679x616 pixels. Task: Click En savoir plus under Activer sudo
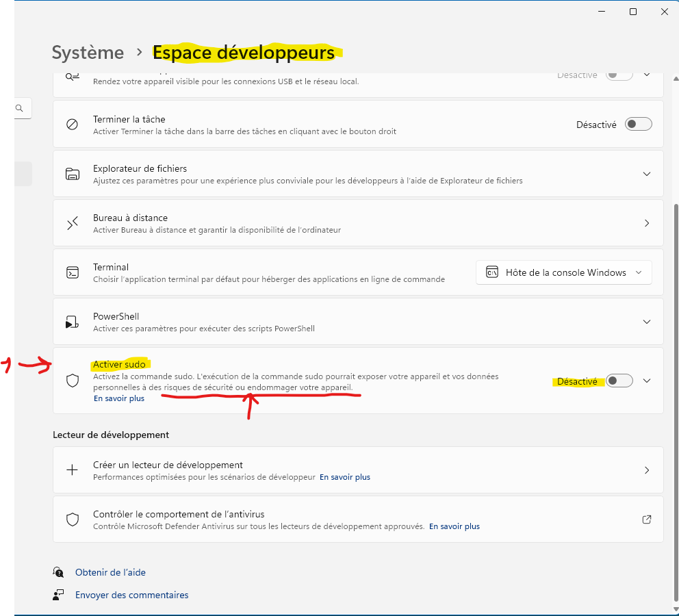[119, 398]
